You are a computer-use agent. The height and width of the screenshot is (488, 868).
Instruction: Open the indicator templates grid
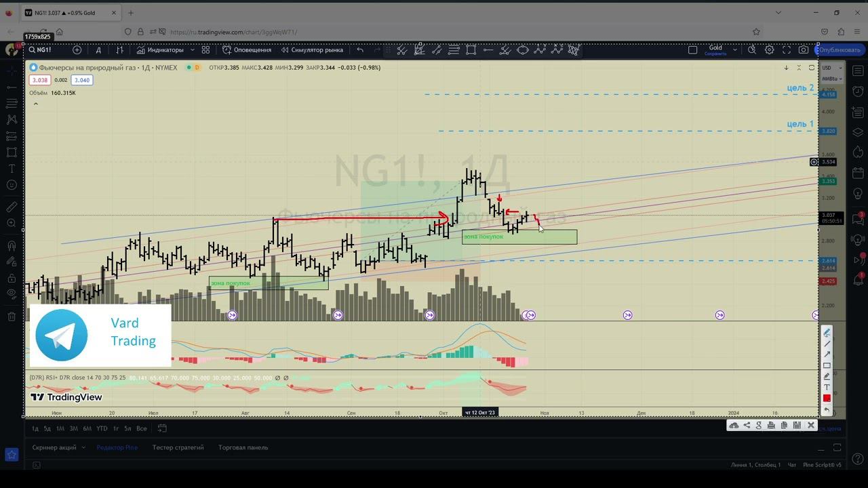coord(205,49)
